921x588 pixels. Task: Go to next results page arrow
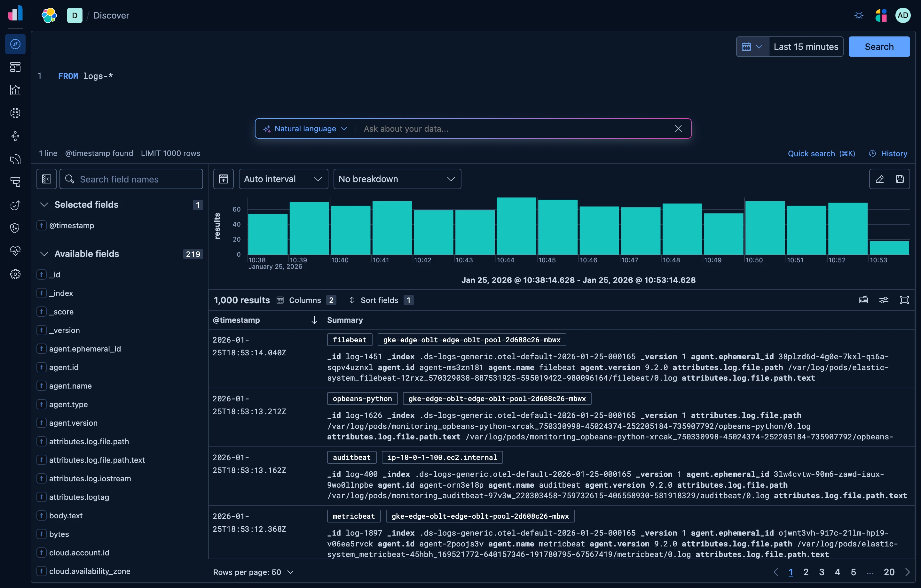click(x=907, y=572)
